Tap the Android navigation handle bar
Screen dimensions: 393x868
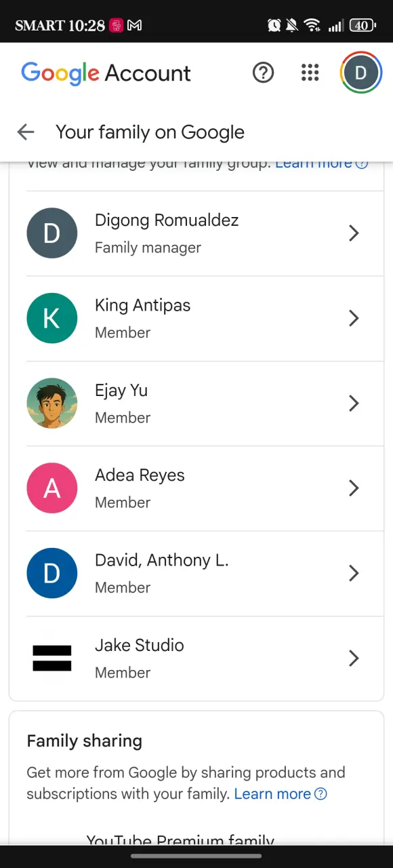(x=196, y=856)
